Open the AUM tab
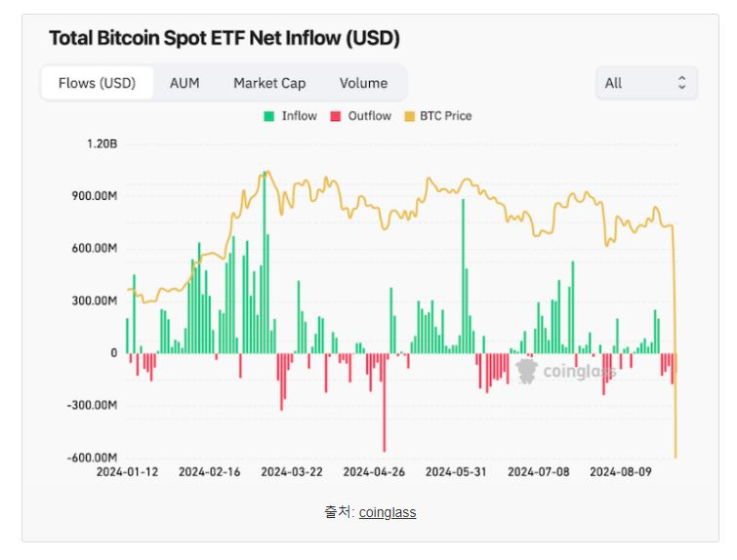 pos(184,83)
